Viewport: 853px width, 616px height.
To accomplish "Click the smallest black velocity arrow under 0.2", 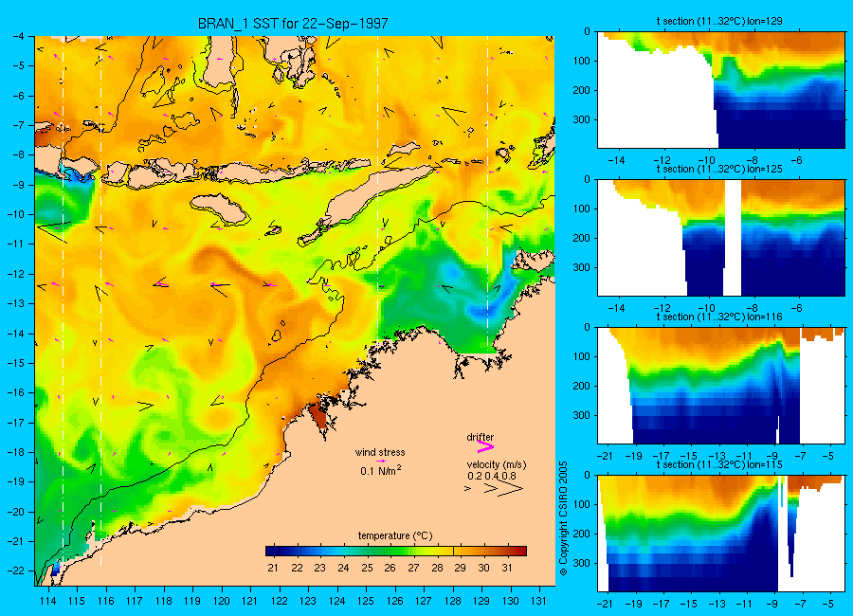I will coord(467,489).
